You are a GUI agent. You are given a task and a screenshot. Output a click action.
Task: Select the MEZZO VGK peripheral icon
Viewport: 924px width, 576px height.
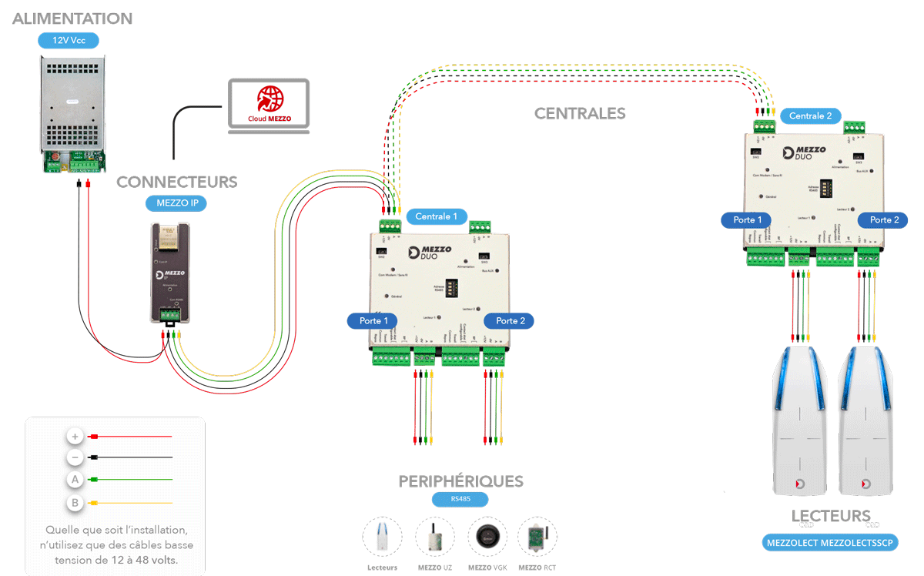point(487,537)
